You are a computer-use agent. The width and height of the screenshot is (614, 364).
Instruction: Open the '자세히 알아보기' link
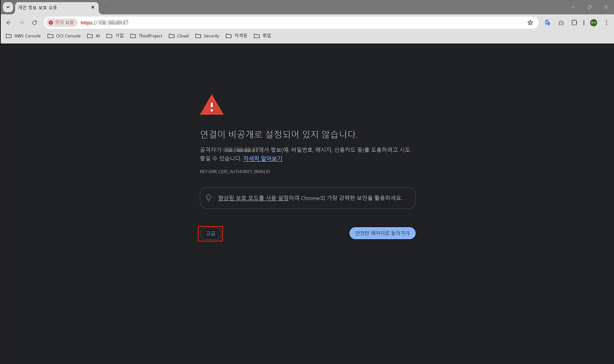(x=262, y=158)
